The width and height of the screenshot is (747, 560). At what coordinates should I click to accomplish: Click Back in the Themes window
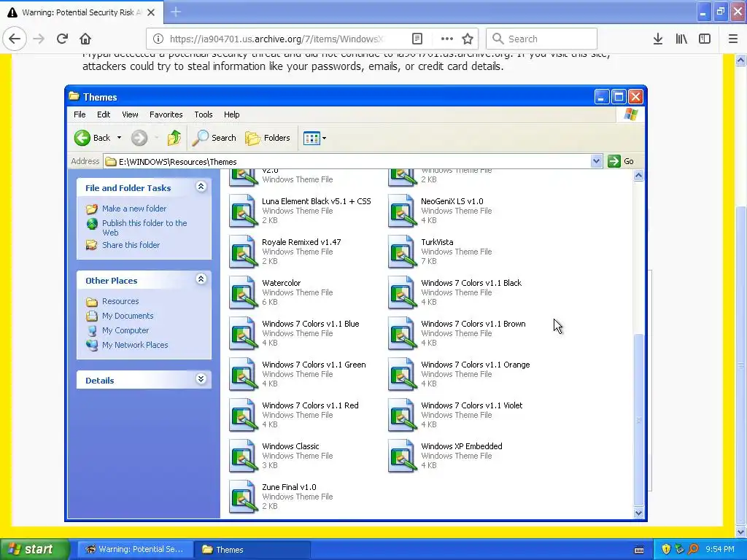click(93, 138)
